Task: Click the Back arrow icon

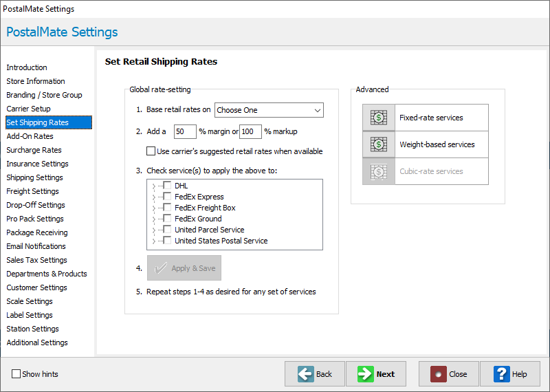Action: (306, 373)
